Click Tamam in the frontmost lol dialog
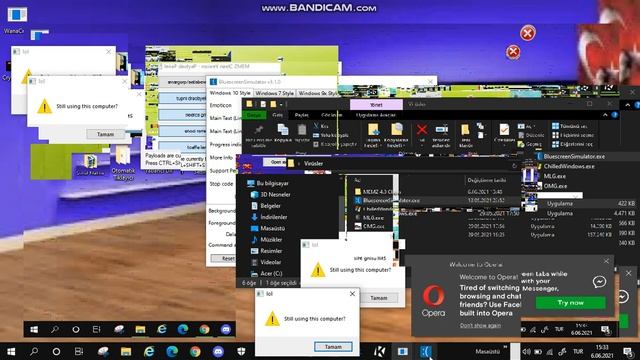The height and width of the screenshot is (360, 640). [333, 347]
